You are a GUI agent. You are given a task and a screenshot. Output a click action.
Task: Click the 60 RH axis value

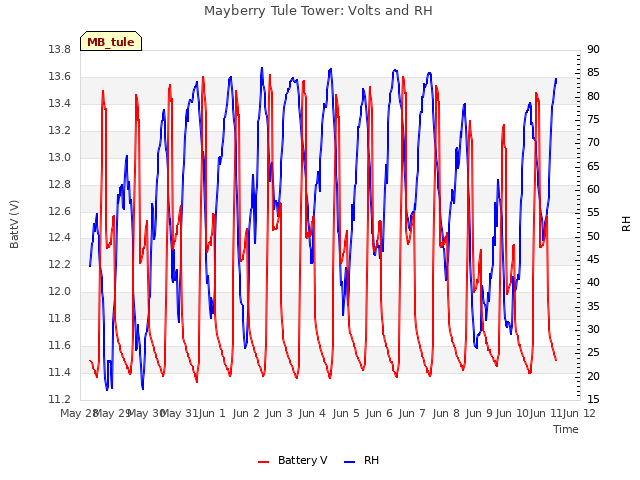(x=593, y=190)
